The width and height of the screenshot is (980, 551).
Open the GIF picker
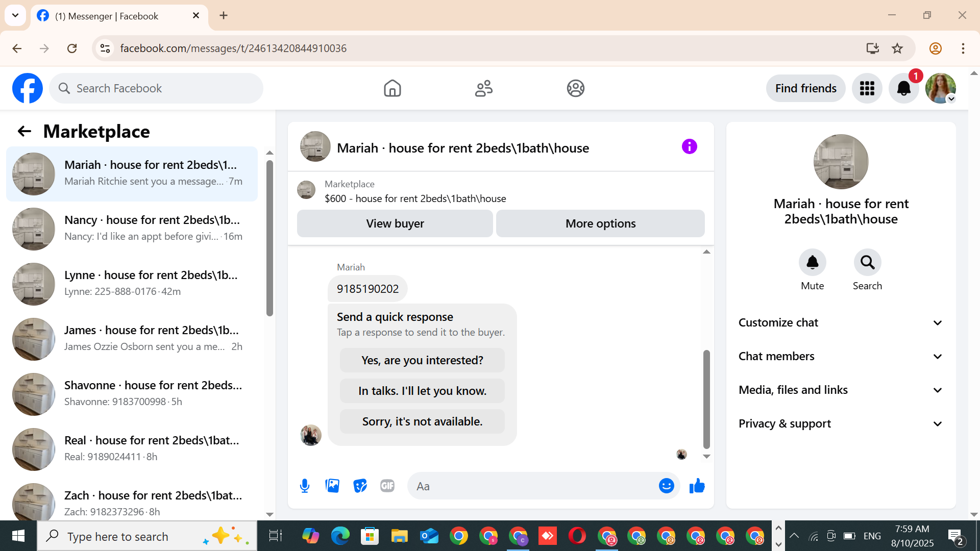click(x=387, y=486)
